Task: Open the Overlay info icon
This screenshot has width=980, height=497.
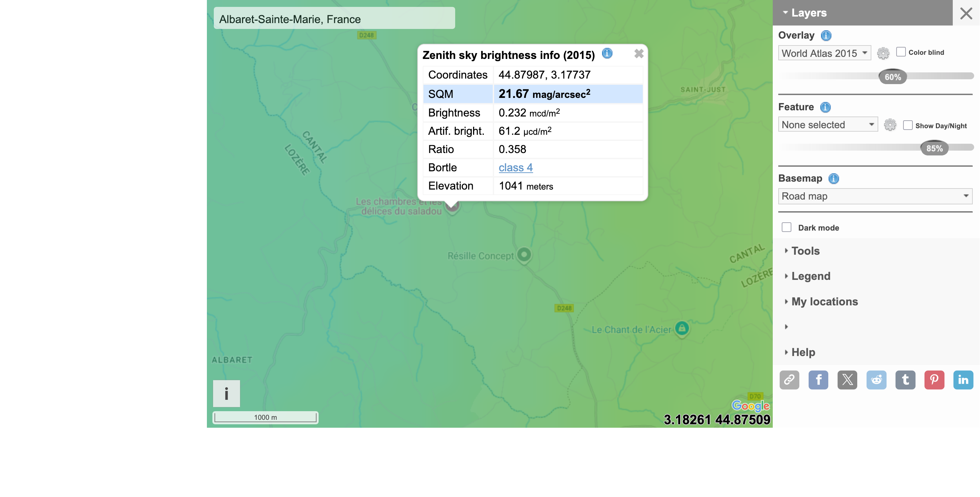Action: point(826,36)
